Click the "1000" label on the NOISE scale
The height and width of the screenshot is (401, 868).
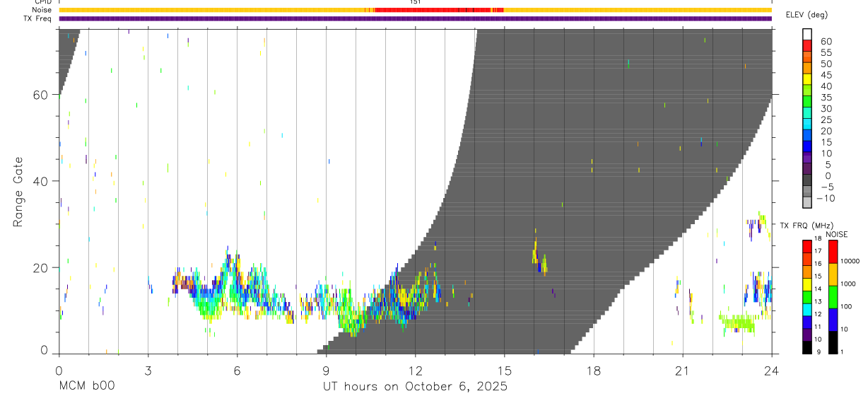pos(848,284)
